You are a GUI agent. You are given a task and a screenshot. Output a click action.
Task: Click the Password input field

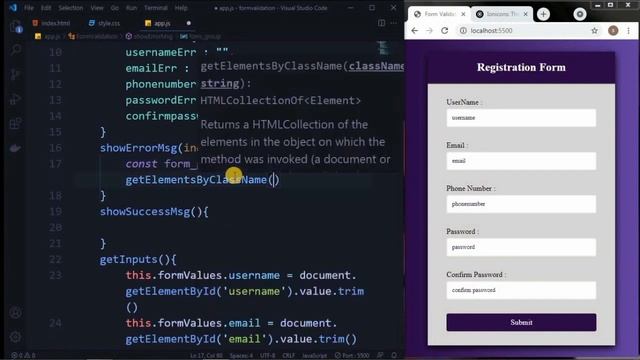[521, 247]
